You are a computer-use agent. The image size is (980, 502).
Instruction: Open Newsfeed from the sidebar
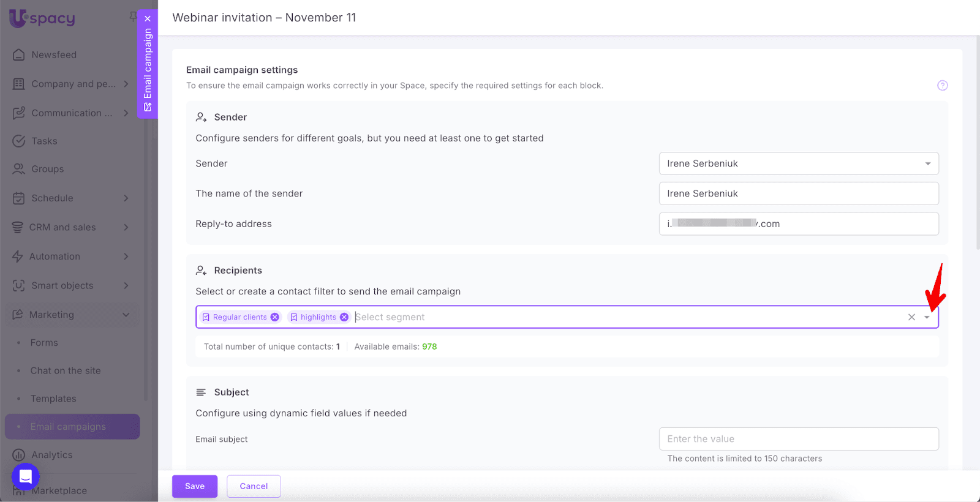coord(54,54)
